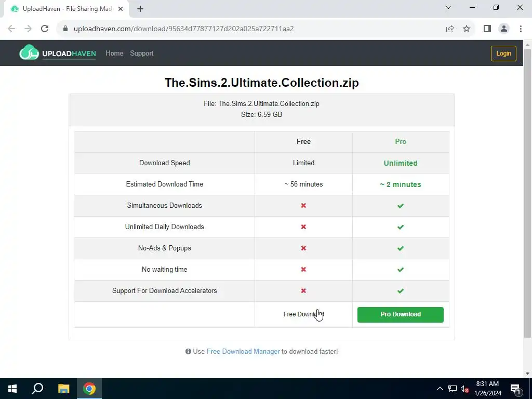Open a new tab with plus icon
The width and height of the screenshot is (532, 399).
click(x=140, y=9)
